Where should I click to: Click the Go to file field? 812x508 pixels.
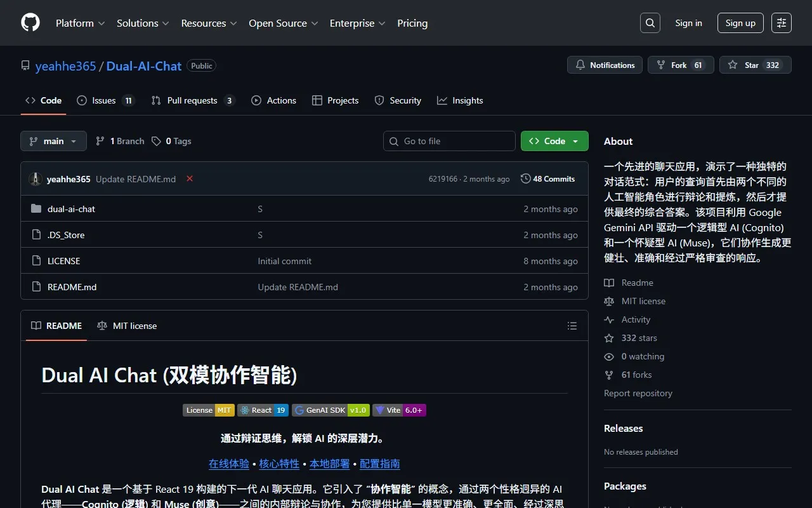click(449, 141)
